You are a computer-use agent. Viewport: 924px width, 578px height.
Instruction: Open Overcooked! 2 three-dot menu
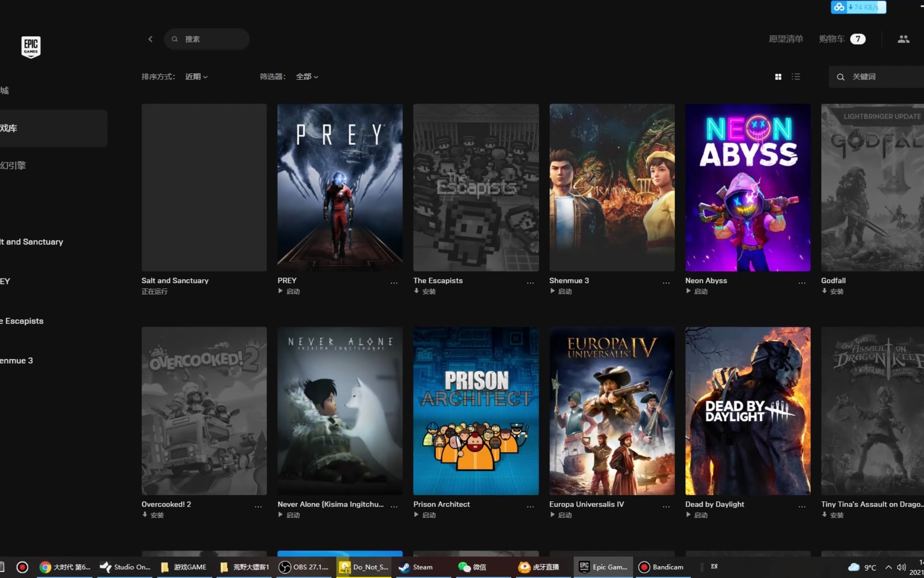click(258, 507)
